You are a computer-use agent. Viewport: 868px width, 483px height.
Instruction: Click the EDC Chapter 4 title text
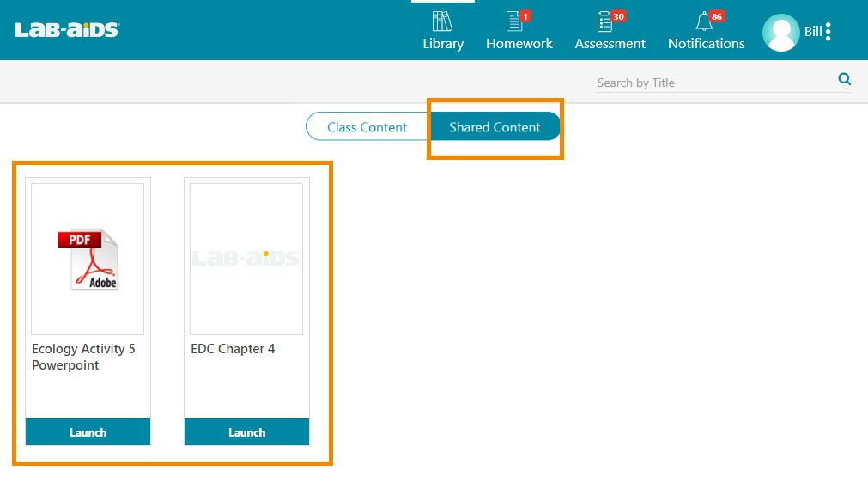pos(233,349)
